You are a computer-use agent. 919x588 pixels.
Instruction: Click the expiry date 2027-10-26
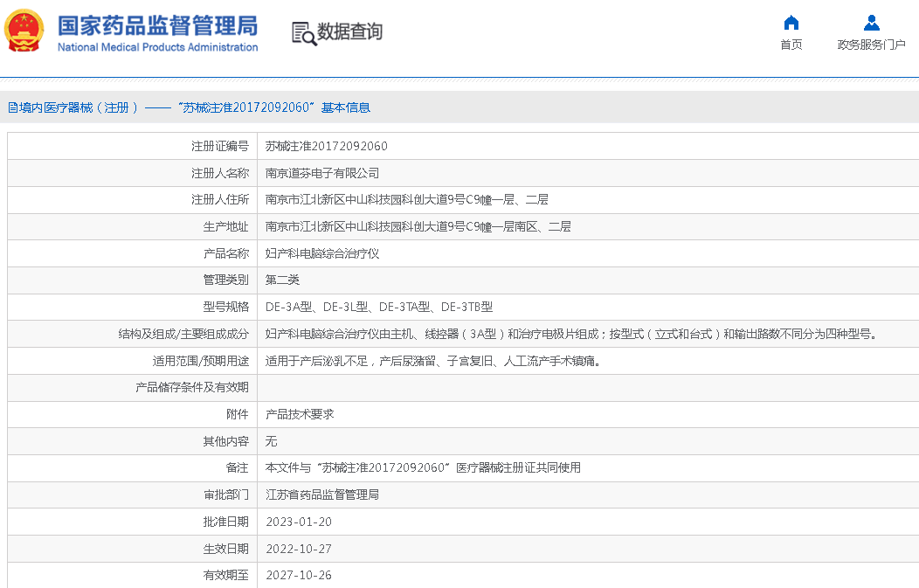[299, 575]
